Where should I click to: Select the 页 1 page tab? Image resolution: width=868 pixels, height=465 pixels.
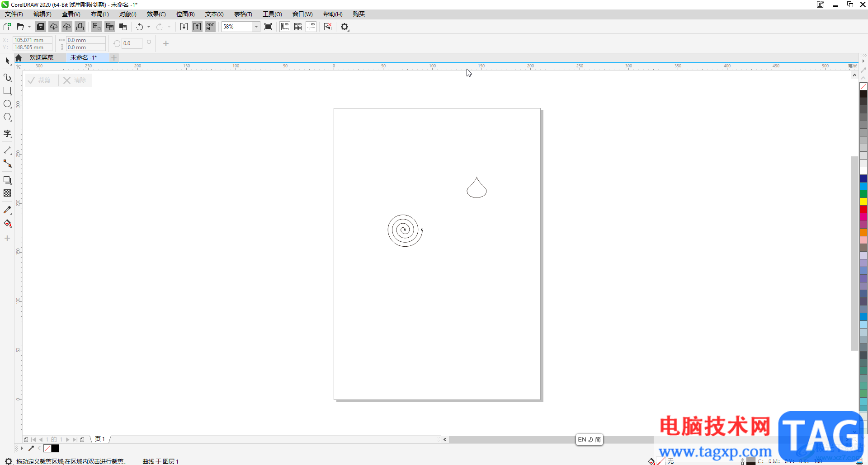pyautogui.click(x=100, y=439)
